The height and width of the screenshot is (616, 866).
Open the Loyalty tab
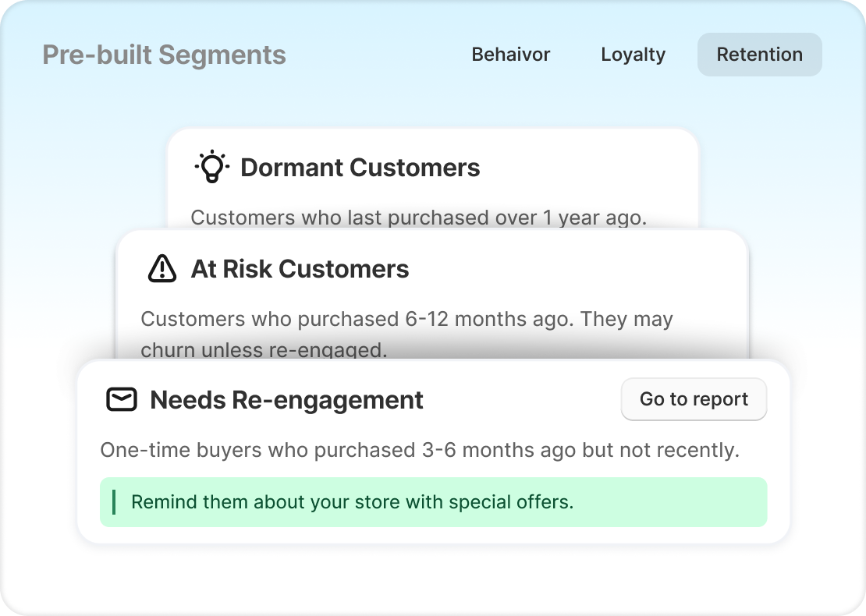(x=633, y=55)
